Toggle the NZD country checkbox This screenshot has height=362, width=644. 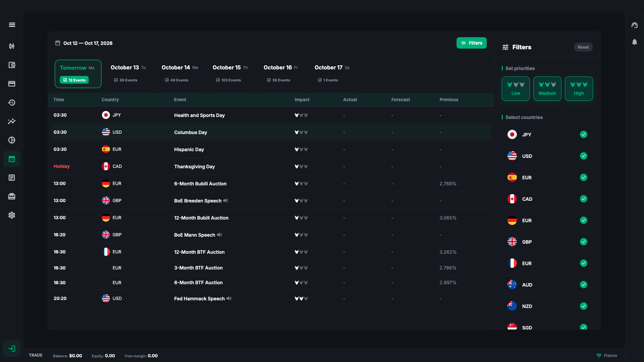[584, 306]
